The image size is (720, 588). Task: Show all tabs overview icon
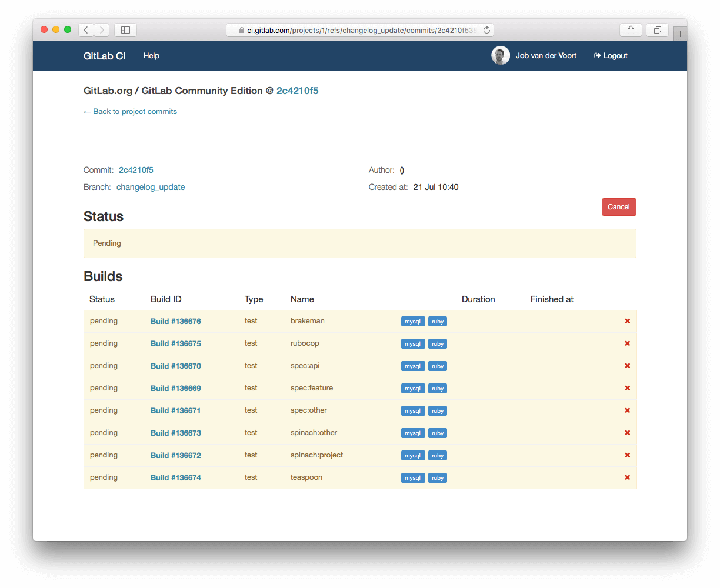658,30
